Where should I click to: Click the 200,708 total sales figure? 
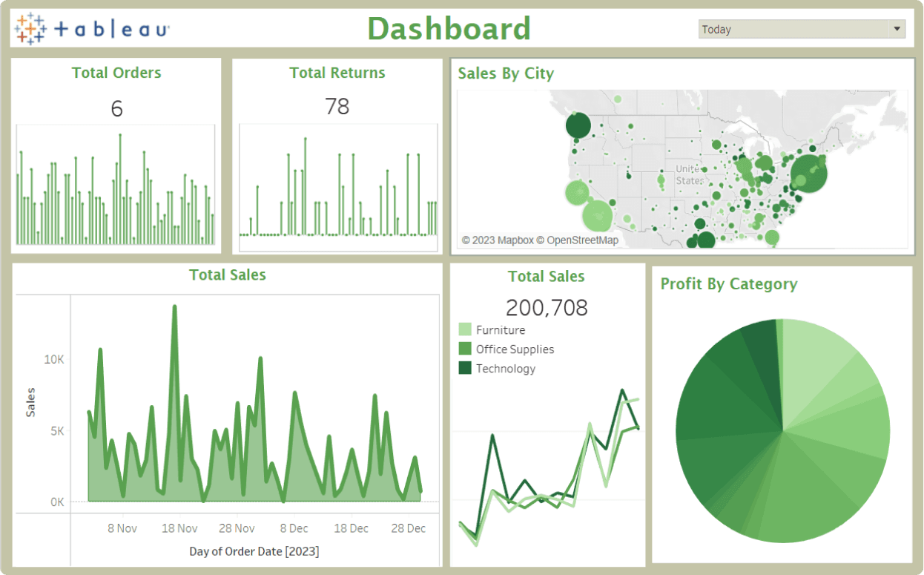[x=547, y=307]
